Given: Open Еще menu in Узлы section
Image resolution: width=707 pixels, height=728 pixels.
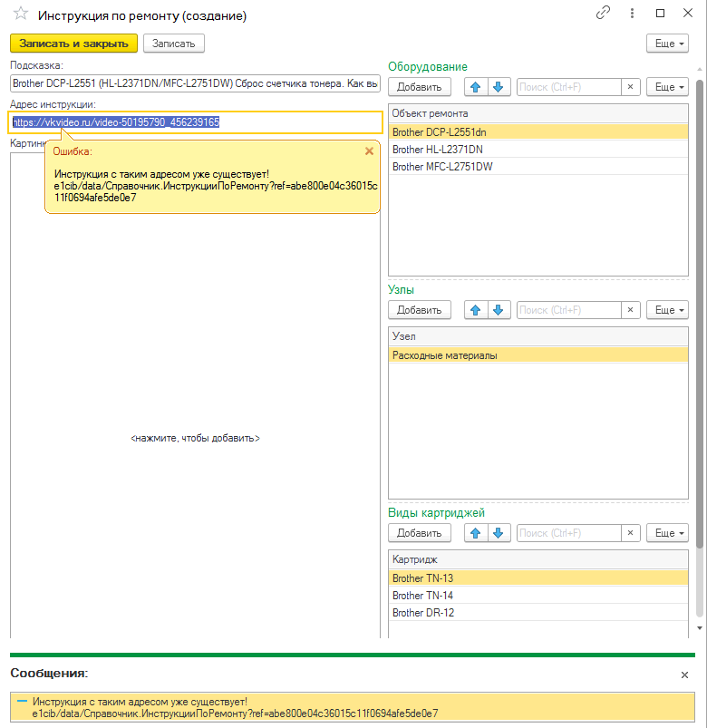Looking at the screenshot, I should point(667,310).
